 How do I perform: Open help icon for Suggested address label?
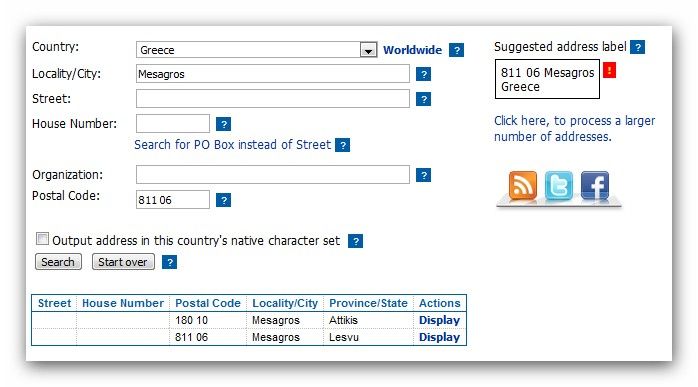click(637, 47)
